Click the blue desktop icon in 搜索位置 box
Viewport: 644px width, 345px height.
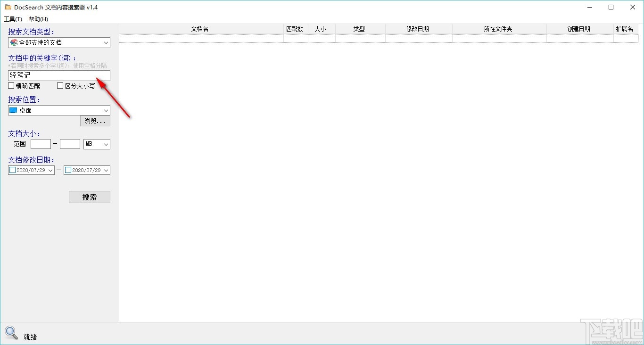pos(12,110)
